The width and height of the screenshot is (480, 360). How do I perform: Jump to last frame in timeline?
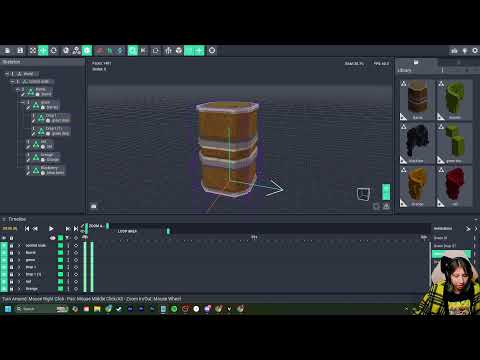[x=76, y=229]
